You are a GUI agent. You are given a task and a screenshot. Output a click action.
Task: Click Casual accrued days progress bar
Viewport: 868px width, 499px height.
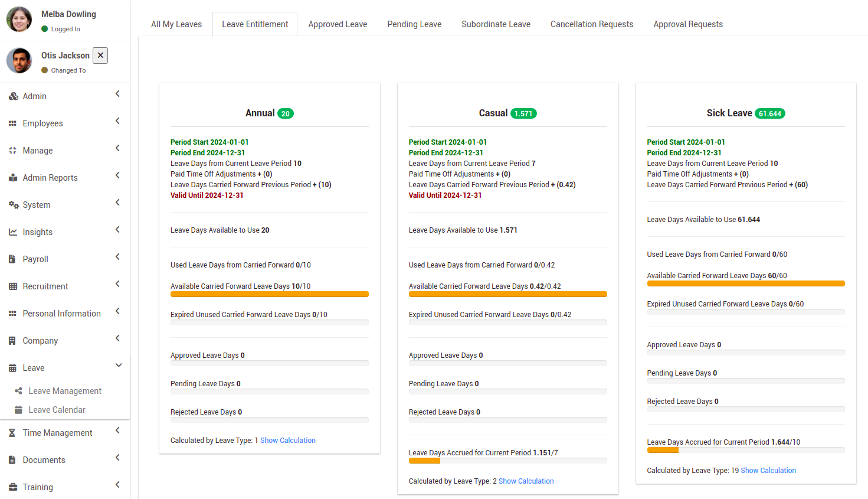click(x=508, y=461)
